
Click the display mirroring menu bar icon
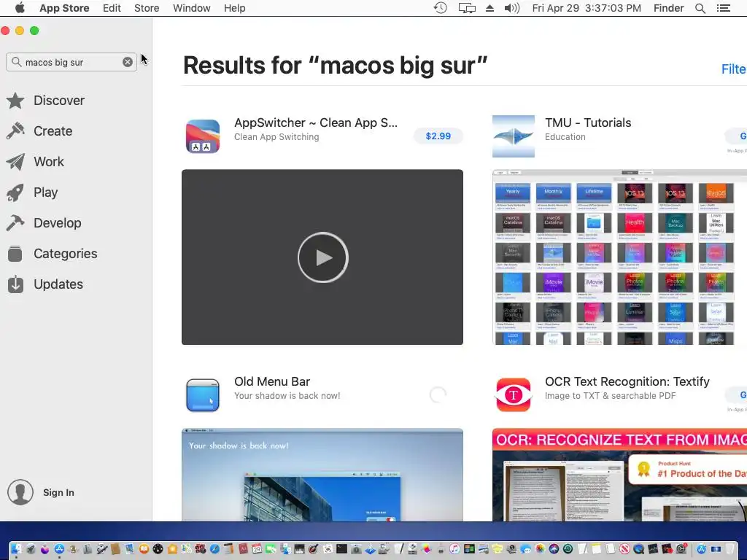click(x=467, y=8)
